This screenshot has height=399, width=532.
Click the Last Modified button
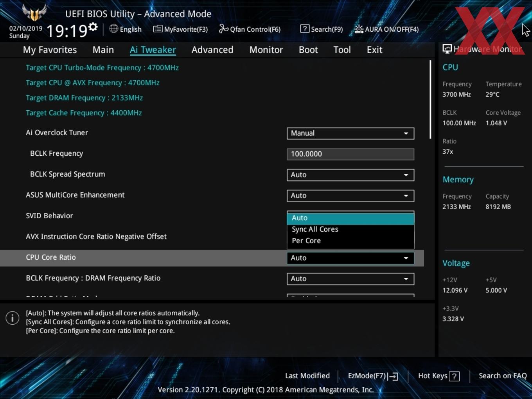point(307,376)
